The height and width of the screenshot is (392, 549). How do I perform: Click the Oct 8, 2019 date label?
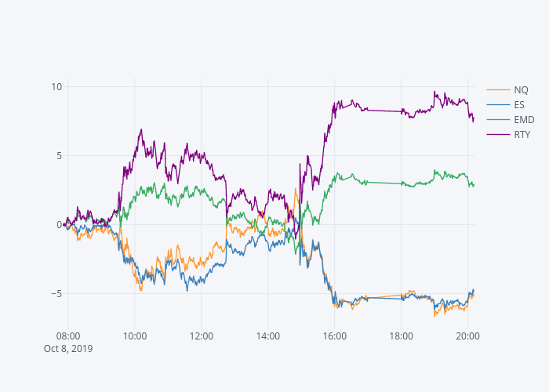click(68, 349)
